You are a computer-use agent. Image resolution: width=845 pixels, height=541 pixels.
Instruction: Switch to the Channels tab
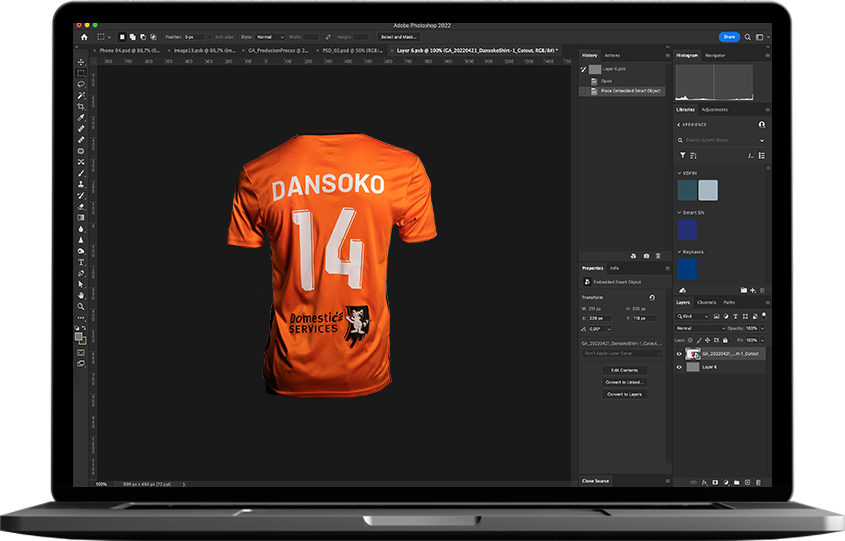pyautogui.click(x=707, y=302)
